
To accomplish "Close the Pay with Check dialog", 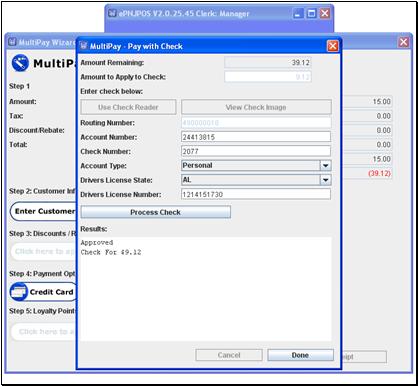I will 332,46.
